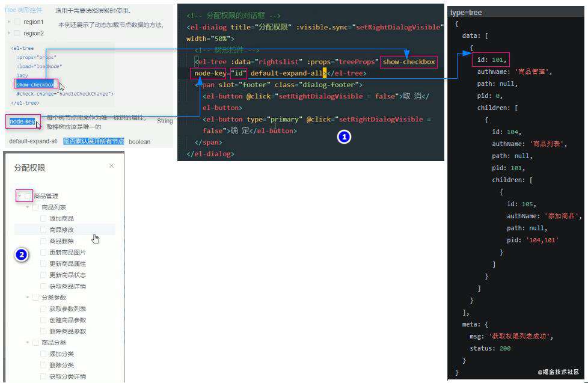The height and width of the screenshot is (383, 588).
Task: Click the 分配权限 dialog title
Action: (x=29, y=168)
